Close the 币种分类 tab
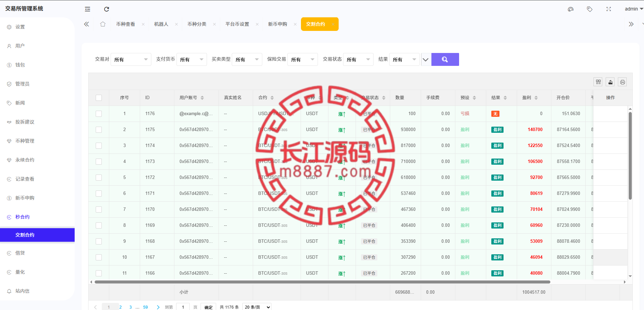Screen dimensions: 644x310 [214, 24]
